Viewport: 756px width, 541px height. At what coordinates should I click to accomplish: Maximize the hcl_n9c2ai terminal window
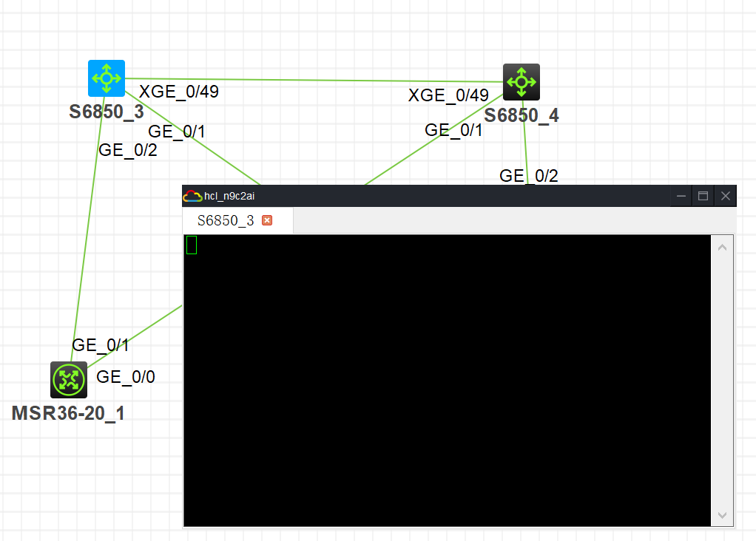click(x=703, y=196)
